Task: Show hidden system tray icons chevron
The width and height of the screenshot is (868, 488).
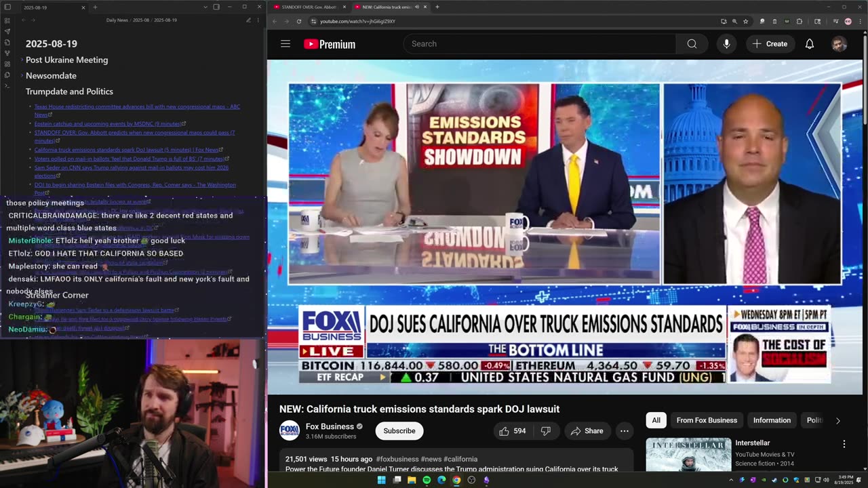Action: 731,480
